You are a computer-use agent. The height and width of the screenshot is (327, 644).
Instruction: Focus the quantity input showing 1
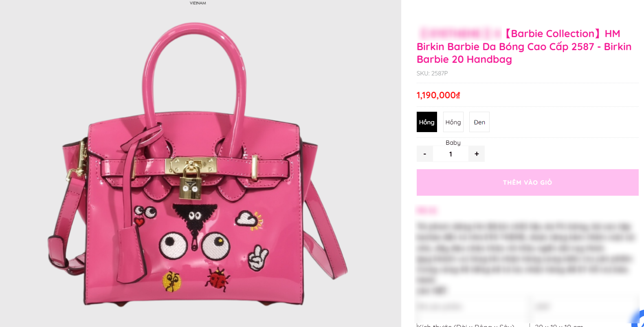pyautogui.click(x=451, y=154)
